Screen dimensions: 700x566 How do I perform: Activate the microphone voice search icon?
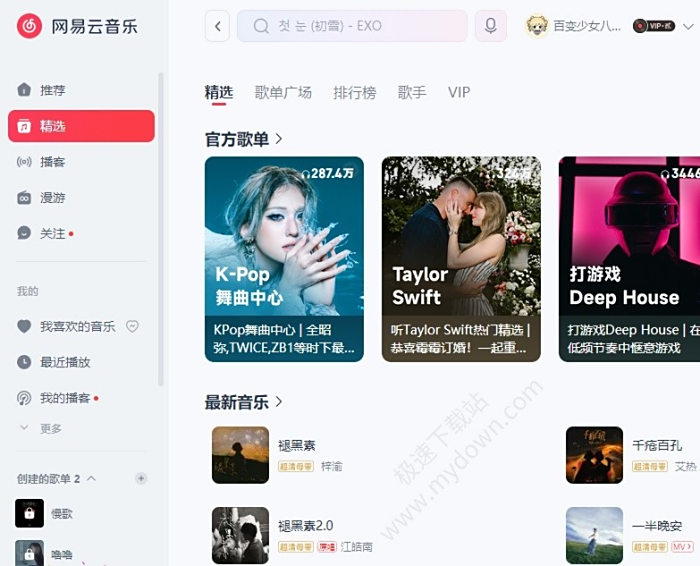(491, 26)
